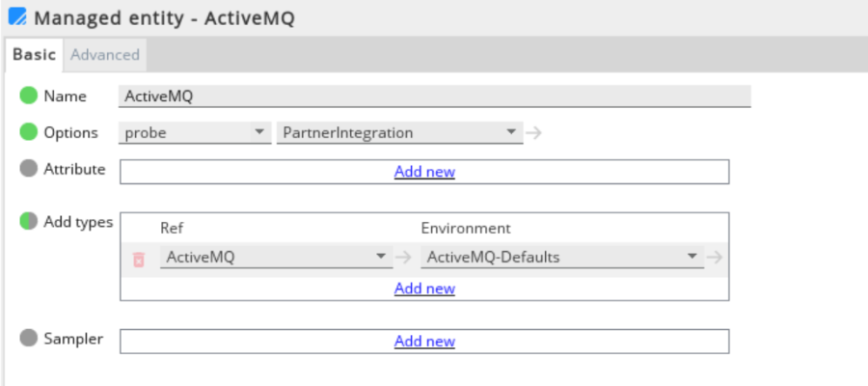Expand the Ref ActiveMQ dropdown
868x386 pixels.
276,257
